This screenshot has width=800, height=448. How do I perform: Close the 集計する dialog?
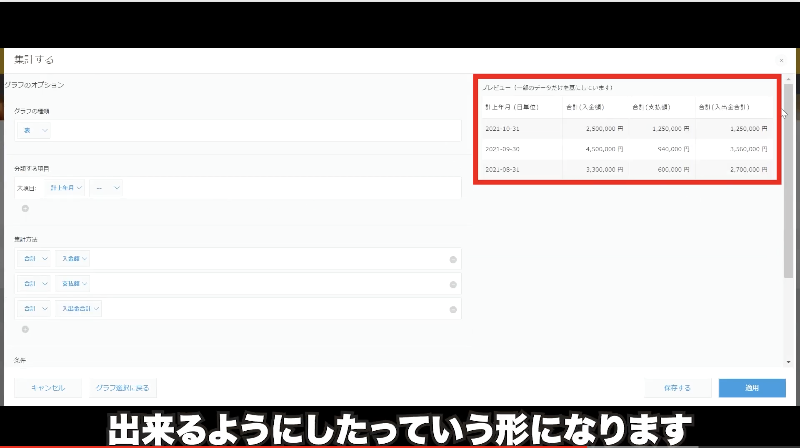coord(781,61)
